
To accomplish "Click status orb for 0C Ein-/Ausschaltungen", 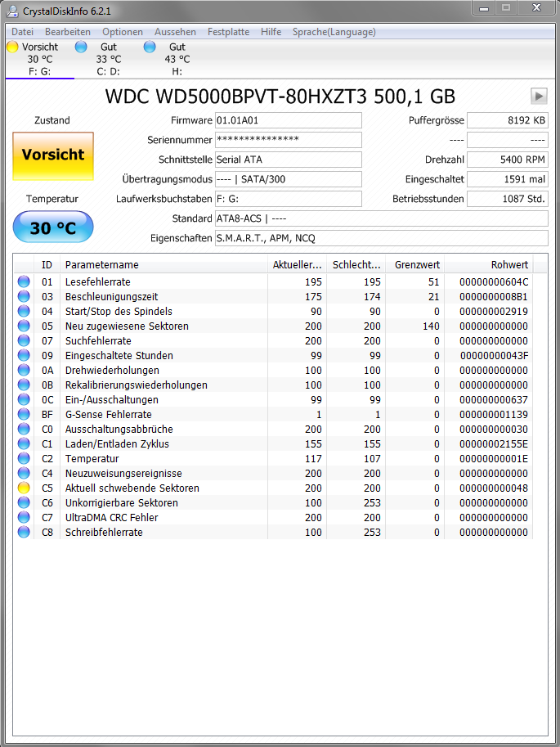I will (24, 400).
